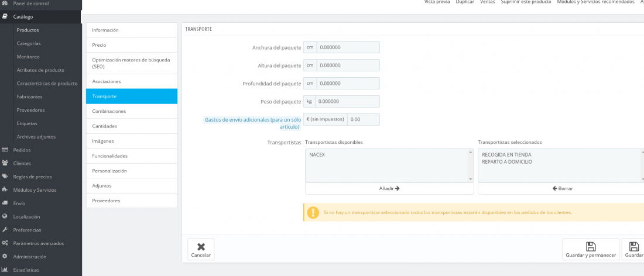Viewport: 644px width, 276px height.
Task: Switch to the Imágenes tab
Action: point(131,141)
